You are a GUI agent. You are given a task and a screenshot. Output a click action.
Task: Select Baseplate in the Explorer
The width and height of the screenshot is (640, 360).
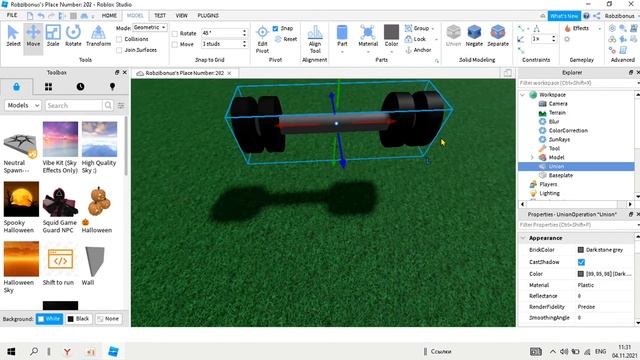[x=560, y=175]
